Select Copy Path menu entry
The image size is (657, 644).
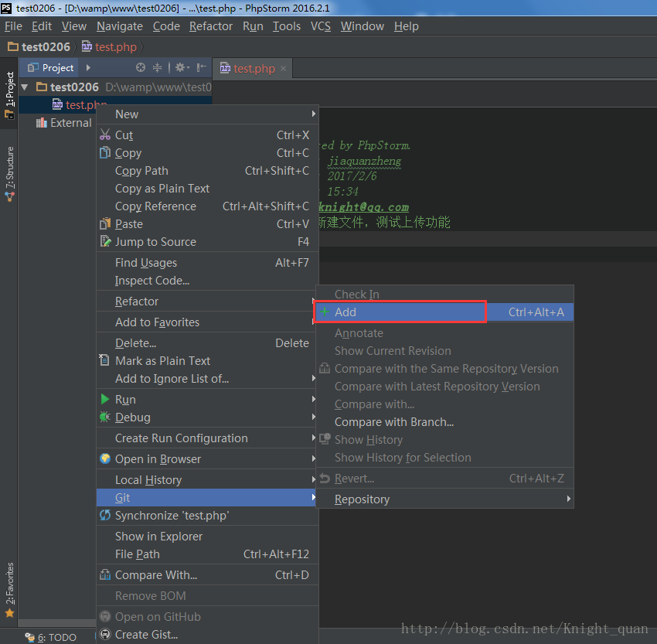(x=141, y=171)
